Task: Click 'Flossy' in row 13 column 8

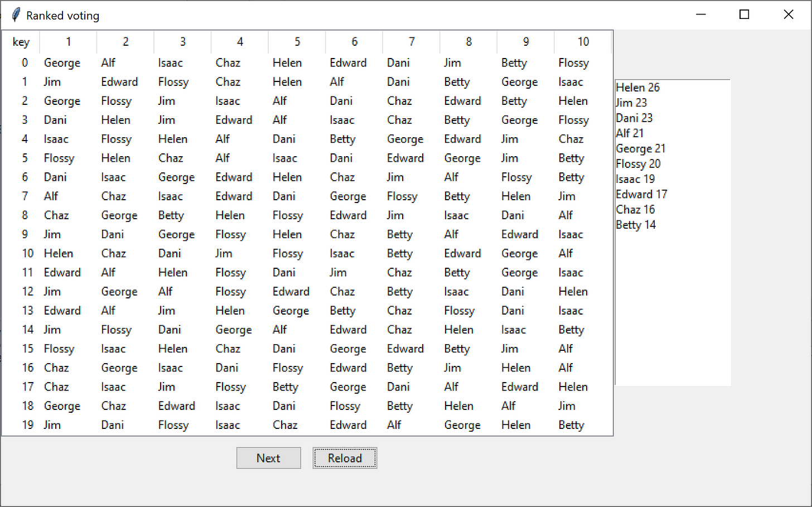Action: tap(459, 311)
